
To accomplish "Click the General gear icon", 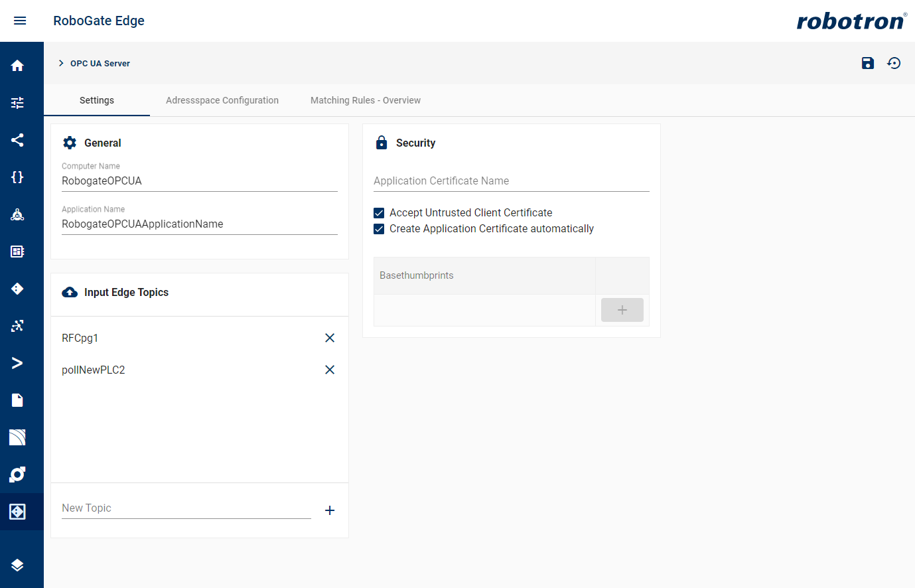I will coord(70,143).
